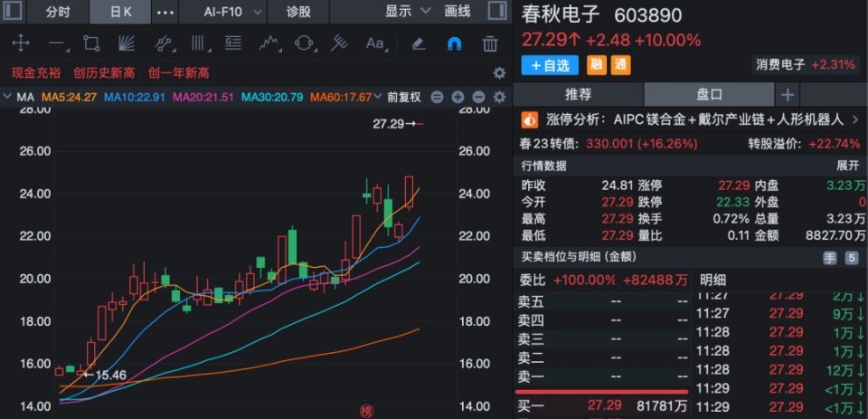
Task: Select the 卖一 order book row
Action: coord(602,377)
